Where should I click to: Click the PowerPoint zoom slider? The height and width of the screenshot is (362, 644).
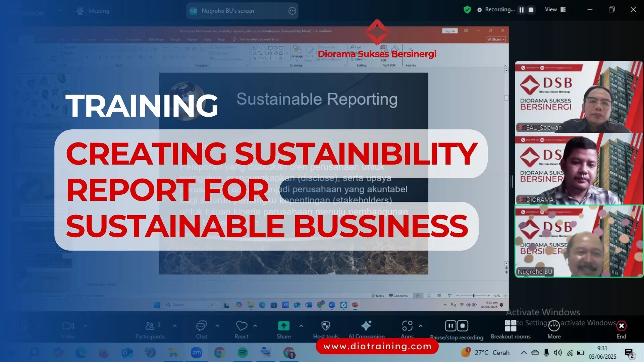(x=473, y=296)
